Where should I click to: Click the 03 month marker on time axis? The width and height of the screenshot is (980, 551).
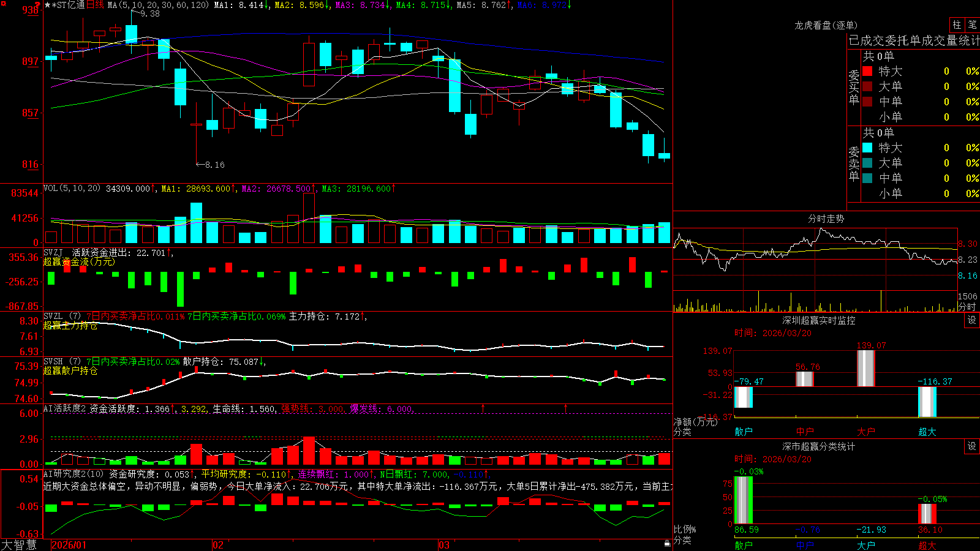tap(444, 545)
